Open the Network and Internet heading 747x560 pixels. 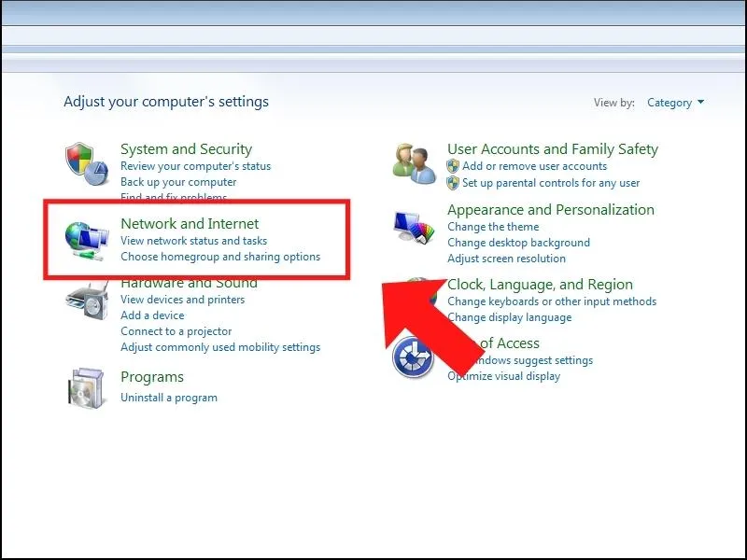190,224
